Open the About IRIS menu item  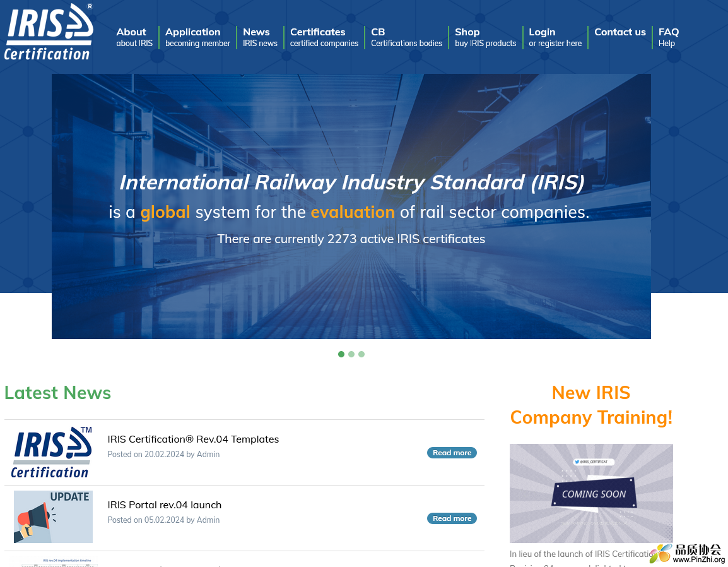coord(134,37)
